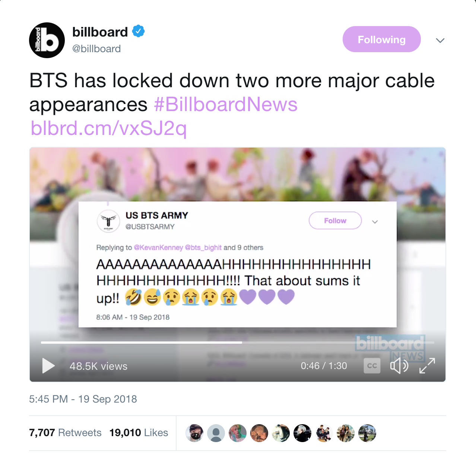Open the first liker's avatar with black mask
The image size is (476, 457).
[x=194, y=433]
